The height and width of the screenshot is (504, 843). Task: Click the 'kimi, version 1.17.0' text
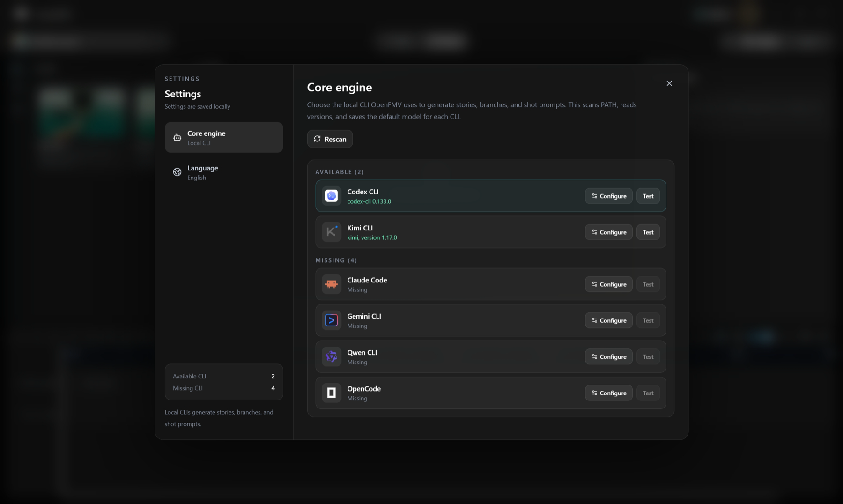[372, 237]
